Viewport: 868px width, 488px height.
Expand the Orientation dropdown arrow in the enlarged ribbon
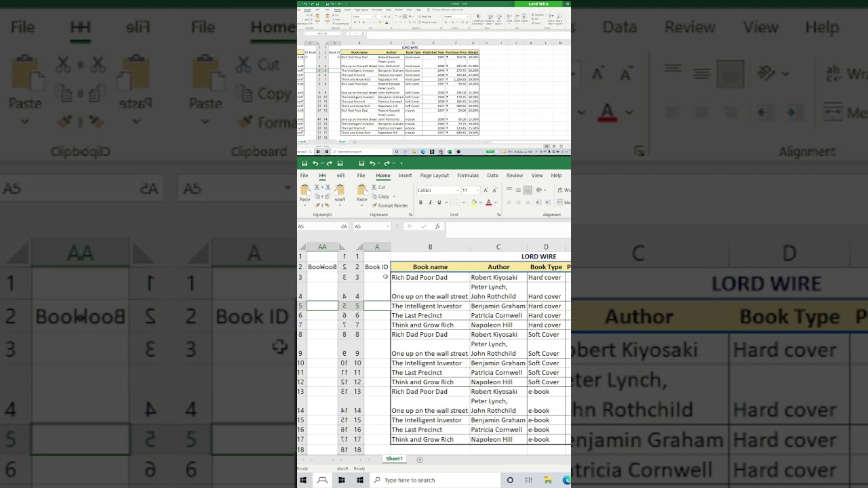click(545, 190)
